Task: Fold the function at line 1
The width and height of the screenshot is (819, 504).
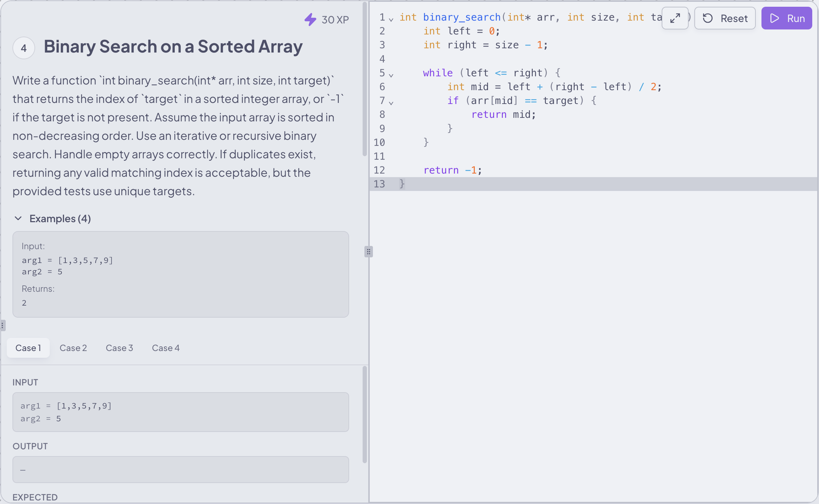Action: tap(391, 20)
